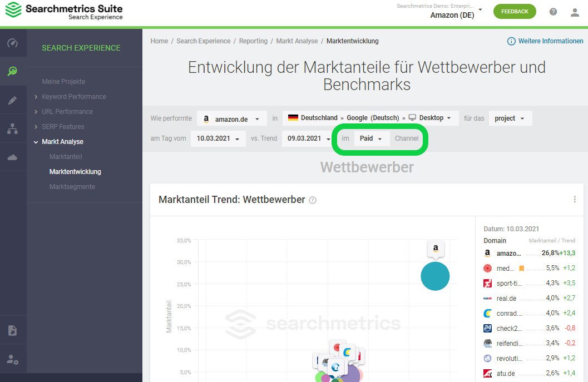Open the dashboard gauge icon in the sidebar
This screenshot has width=588, height=382.
pos(13,43)
